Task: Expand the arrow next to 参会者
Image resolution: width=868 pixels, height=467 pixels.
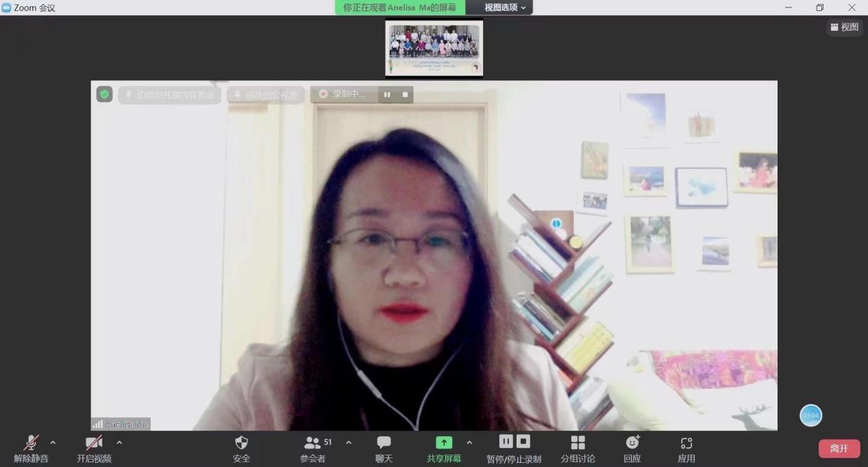Action: 349,442
